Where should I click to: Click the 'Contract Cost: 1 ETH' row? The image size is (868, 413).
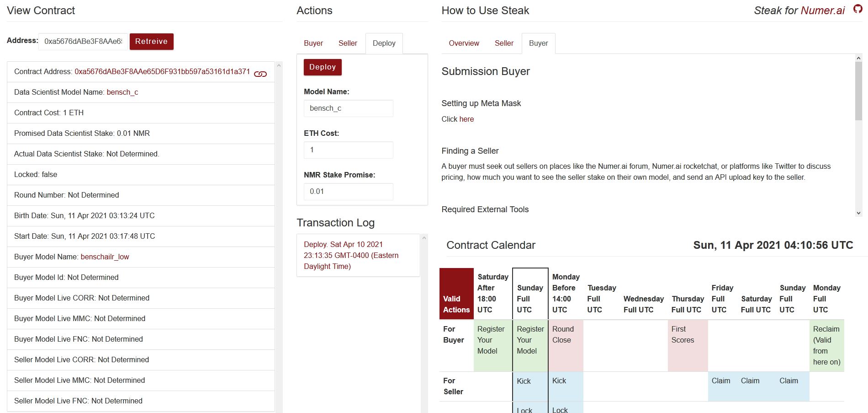click(x=141, y=113)
